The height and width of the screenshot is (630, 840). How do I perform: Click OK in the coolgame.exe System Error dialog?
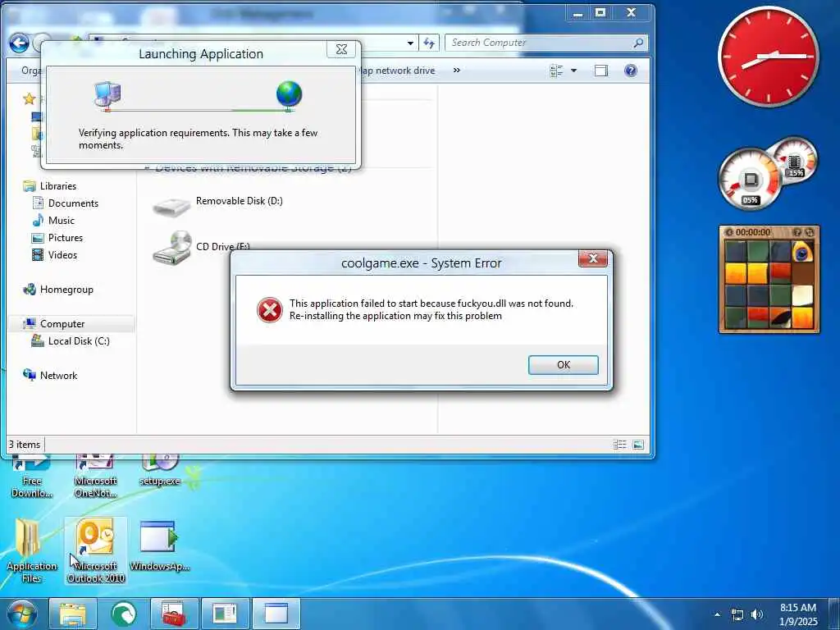click(563, 365)
